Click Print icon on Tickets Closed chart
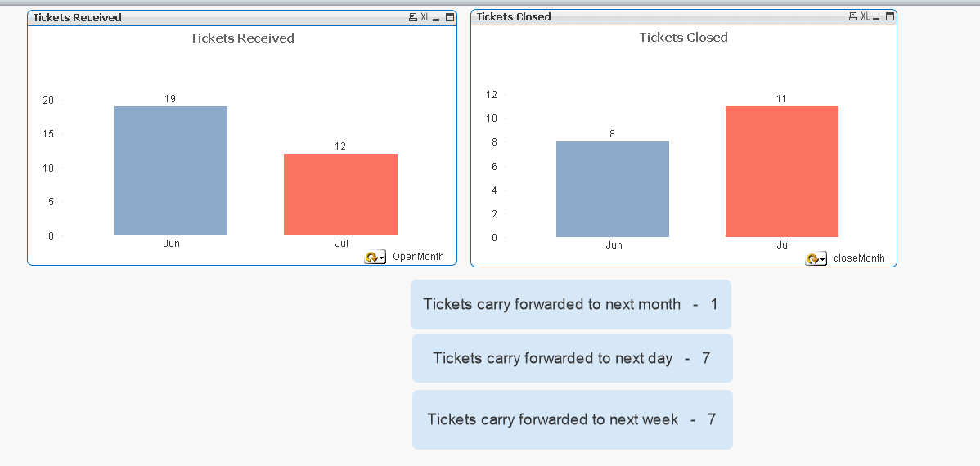 tap(853, 16)
